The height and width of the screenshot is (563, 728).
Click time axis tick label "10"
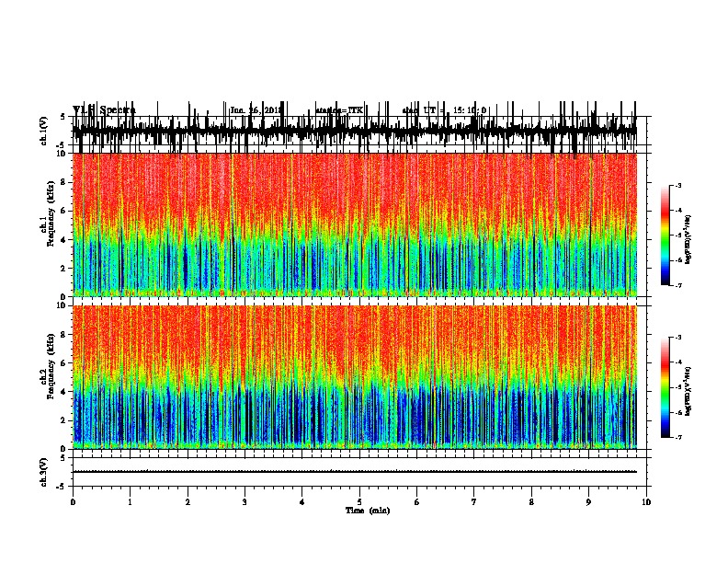646,502
